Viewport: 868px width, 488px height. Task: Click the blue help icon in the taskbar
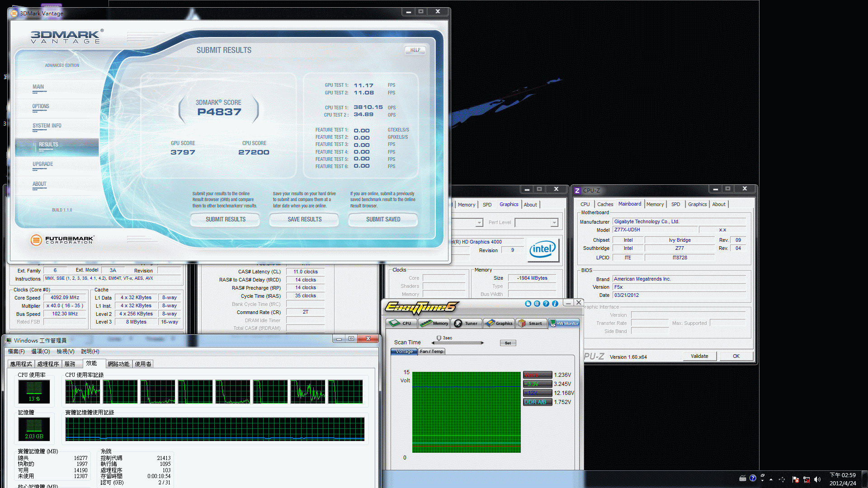pyautogui.click(x=753, y=478)
